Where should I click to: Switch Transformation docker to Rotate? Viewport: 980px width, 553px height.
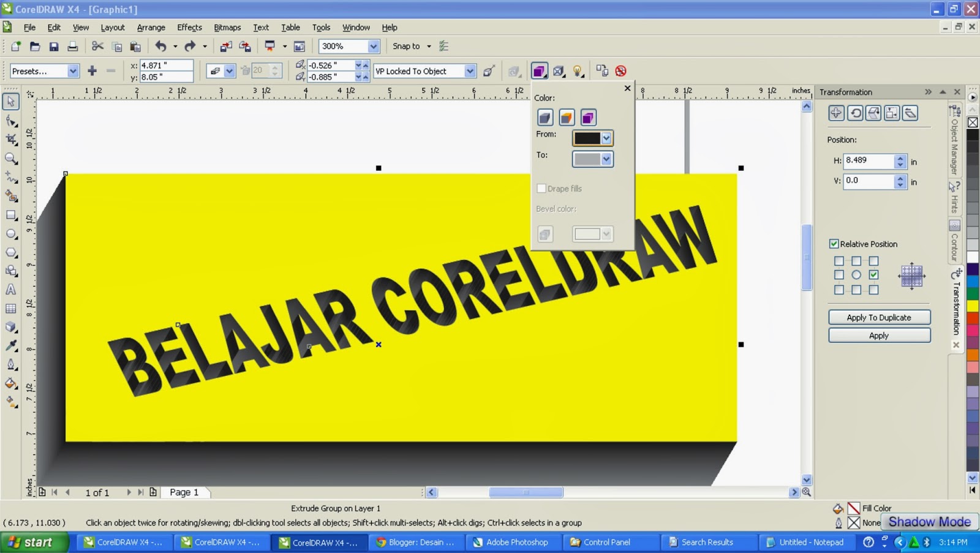tap(855, 113)
